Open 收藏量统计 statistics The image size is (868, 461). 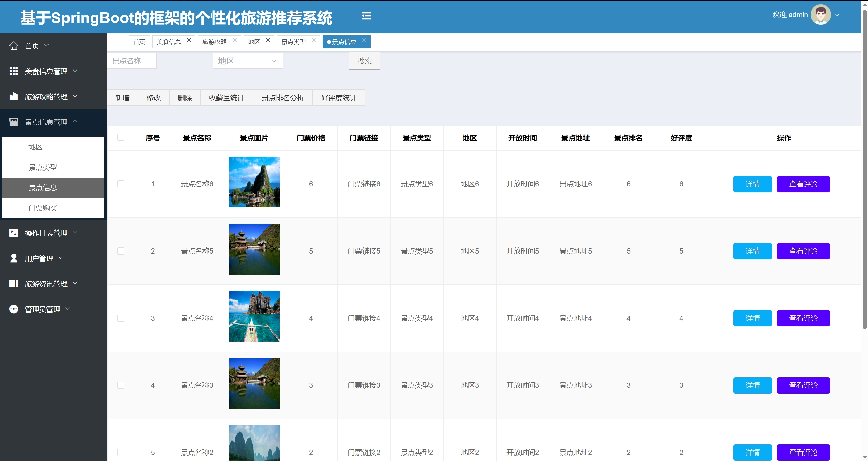(227, 98)
